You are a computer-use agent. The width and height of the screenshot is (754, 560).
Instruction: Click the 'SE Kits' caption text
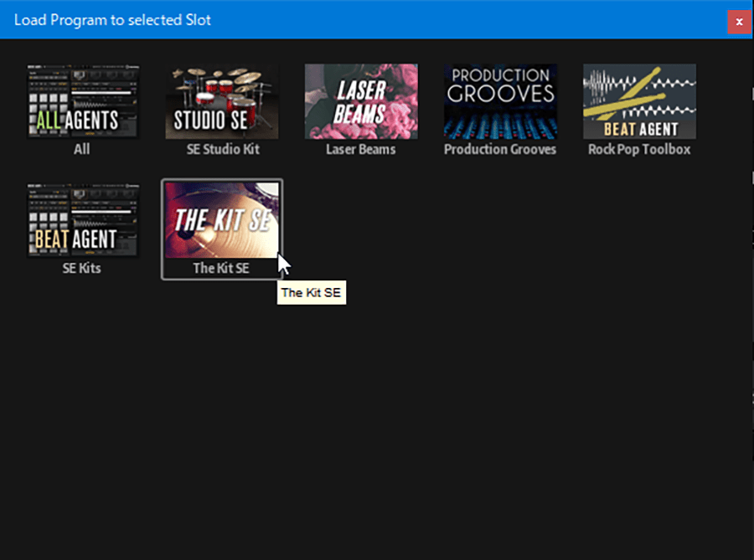(82, 268)
